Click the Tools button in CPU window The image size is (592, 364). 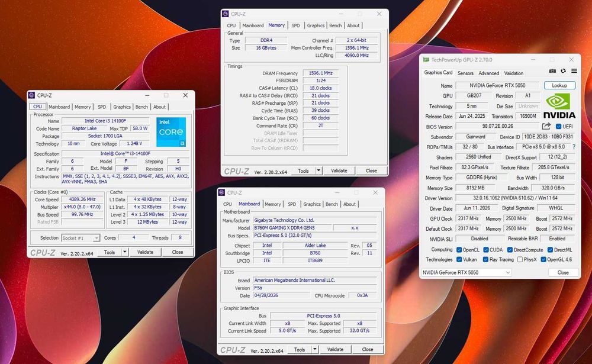110,252
